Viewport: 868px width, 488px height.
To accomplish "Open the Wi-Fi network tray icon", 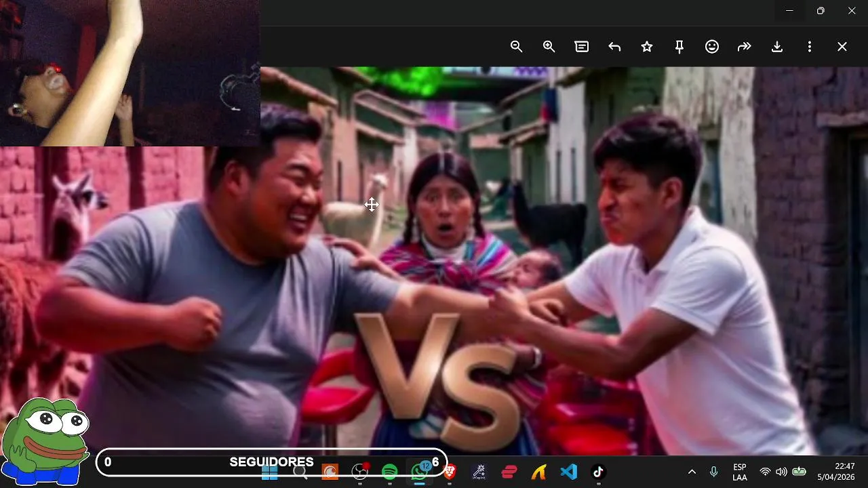I will pyautogui.click(x=765, y=472).
